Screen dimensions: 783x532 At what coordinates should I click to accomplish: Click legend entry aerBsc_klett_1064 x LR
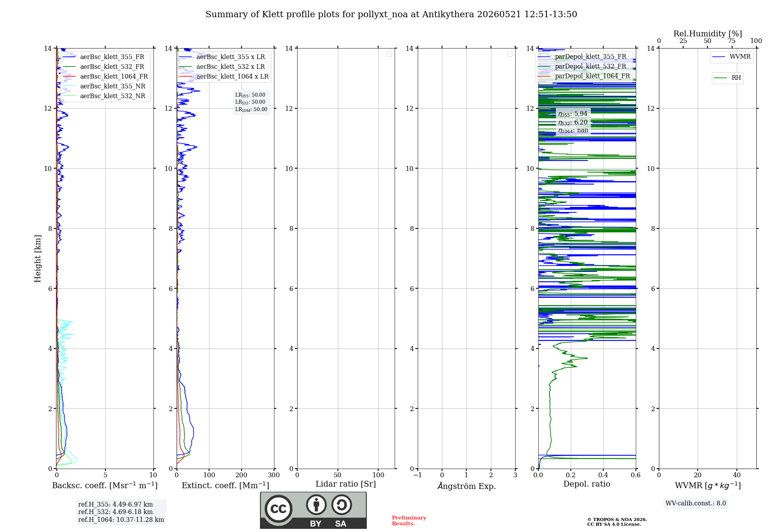point(224,76)
